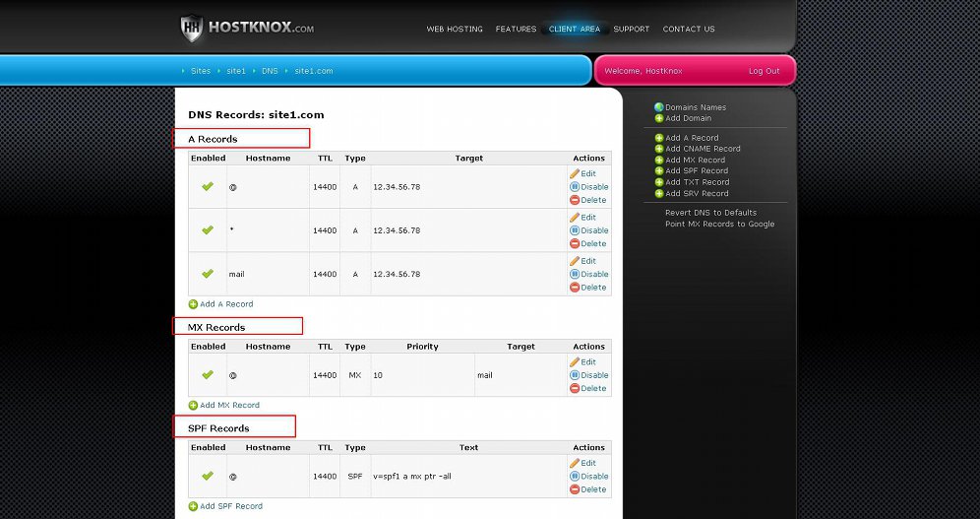
Task: Click Add A Record link in sidebar
Action: [692, 138]
